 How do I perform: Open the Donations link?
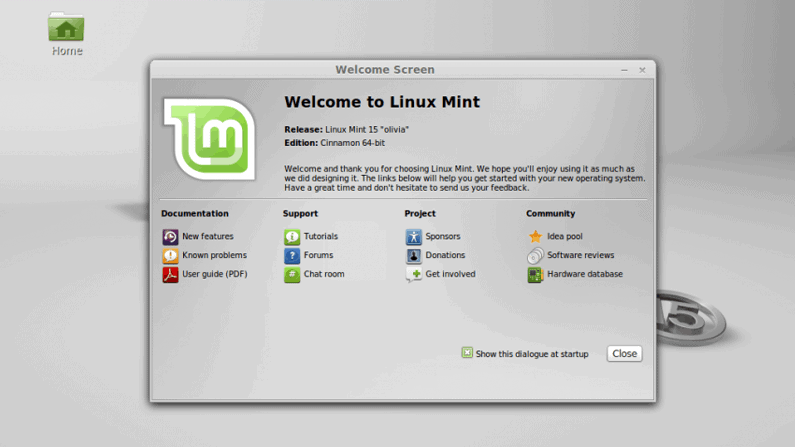[445, 255]
